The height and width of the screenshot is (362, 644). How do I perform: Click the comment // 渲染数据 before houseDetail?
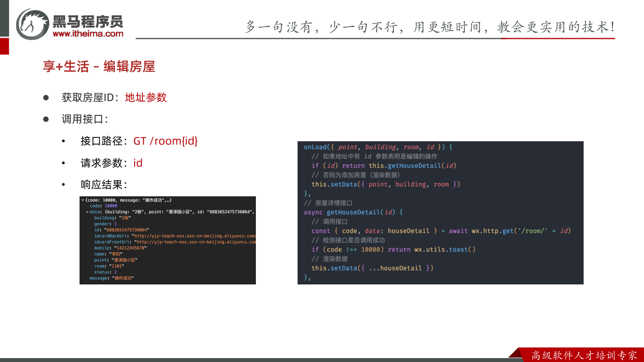click(x=329, y=259)
